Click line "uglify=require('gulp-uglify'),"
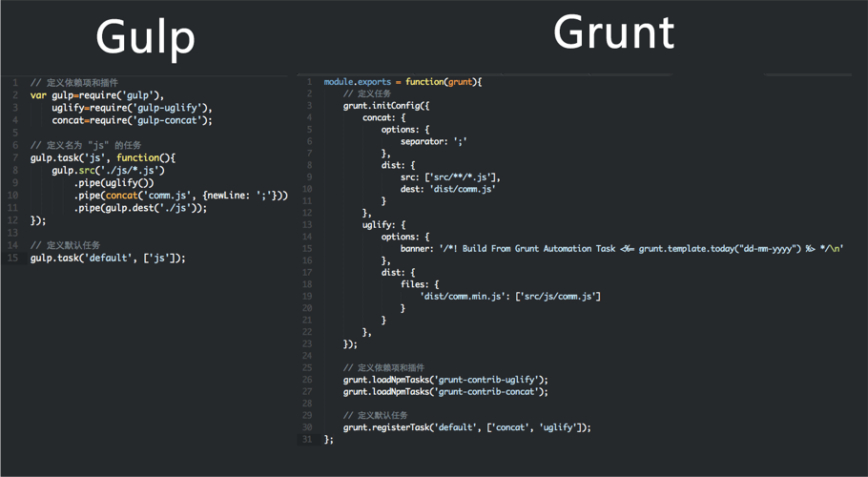868x477 pixels. [x=133, y=108]
